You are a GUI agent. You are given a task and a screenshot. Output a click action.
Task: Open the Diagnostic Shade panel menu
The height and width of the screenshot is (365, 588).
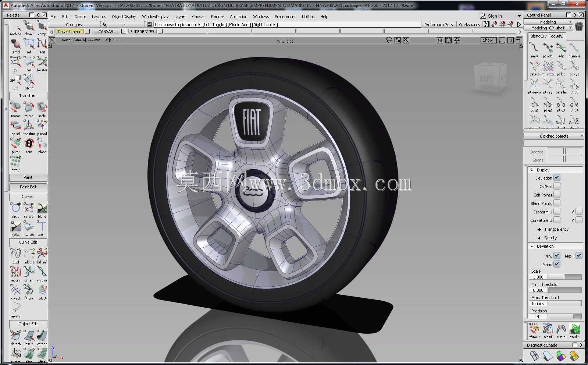click(575, 345)
